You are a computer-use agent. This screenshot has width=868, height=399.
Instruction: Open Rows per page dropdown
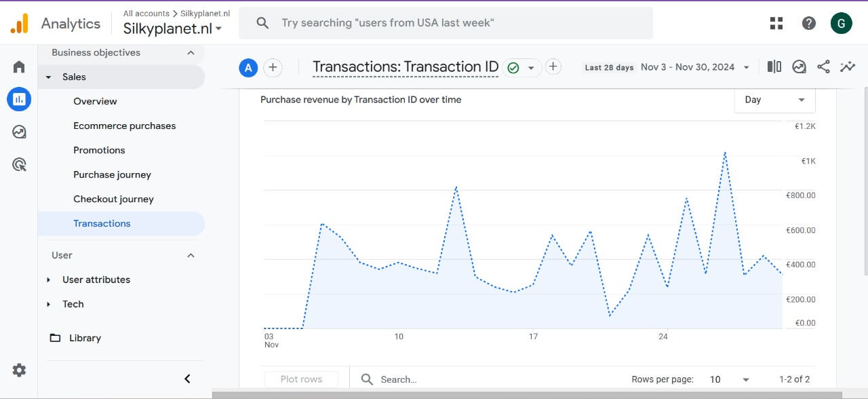(730, 379)
